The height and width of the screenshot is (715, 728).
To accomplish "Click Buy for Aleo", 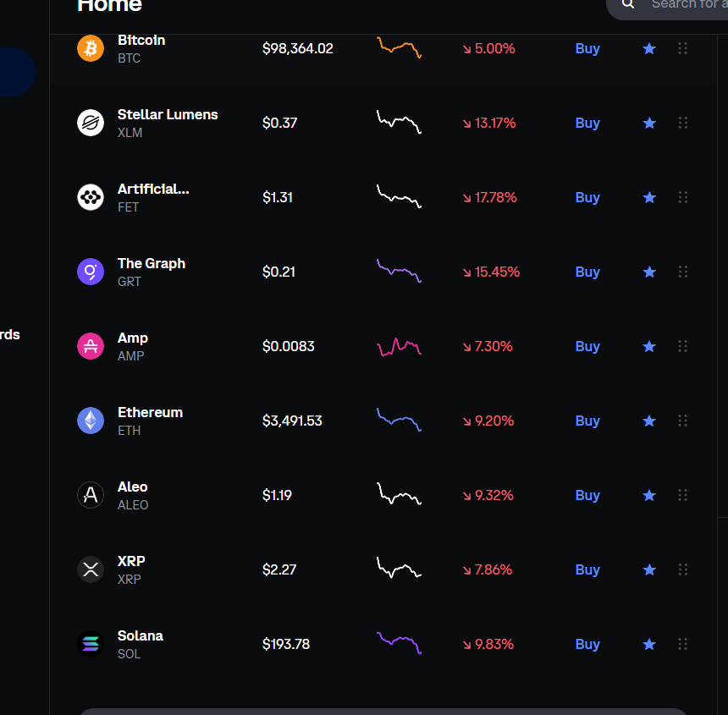I will (587, 496).
